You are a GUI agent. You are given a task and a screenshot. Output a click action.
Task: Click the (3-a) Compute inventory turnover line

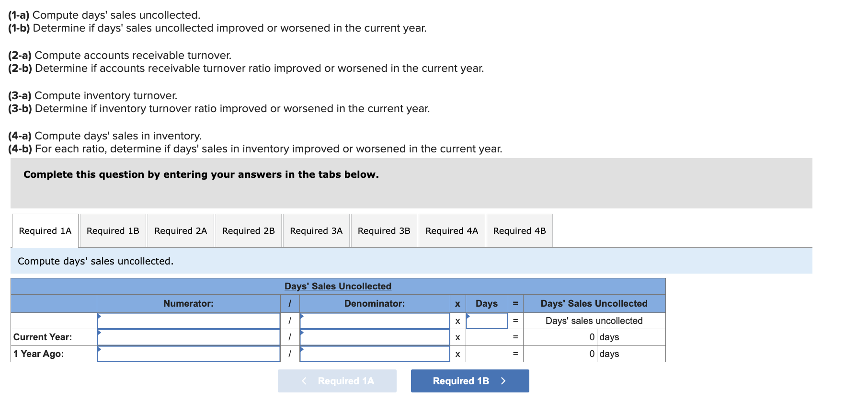pyautogui.click(x=92, y=95)
